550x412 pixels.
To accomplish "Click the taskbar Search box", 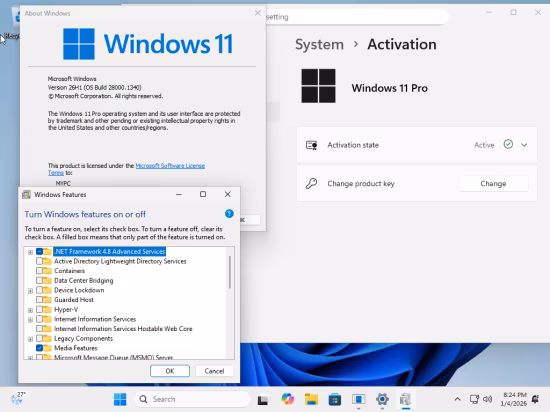I will (x=193, y=399).
